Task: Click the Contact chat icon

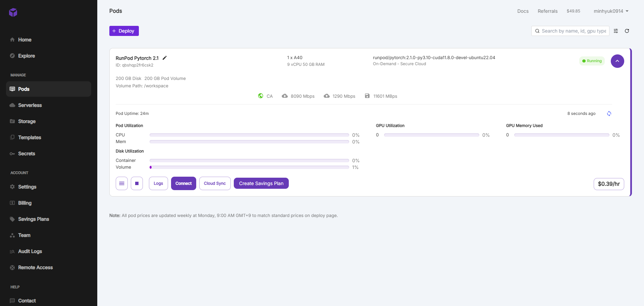Action: point(12,301)
